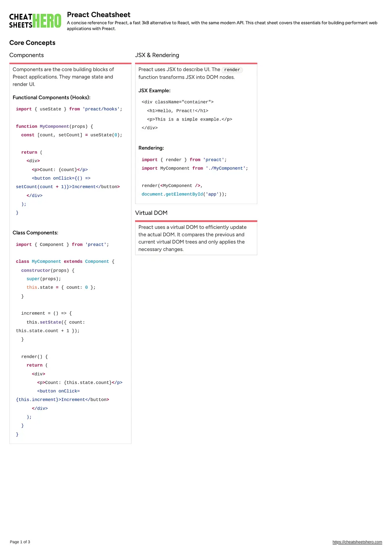Click the this.setState({ count: line
The image size is (392, 554).
(x=56, y=322)
